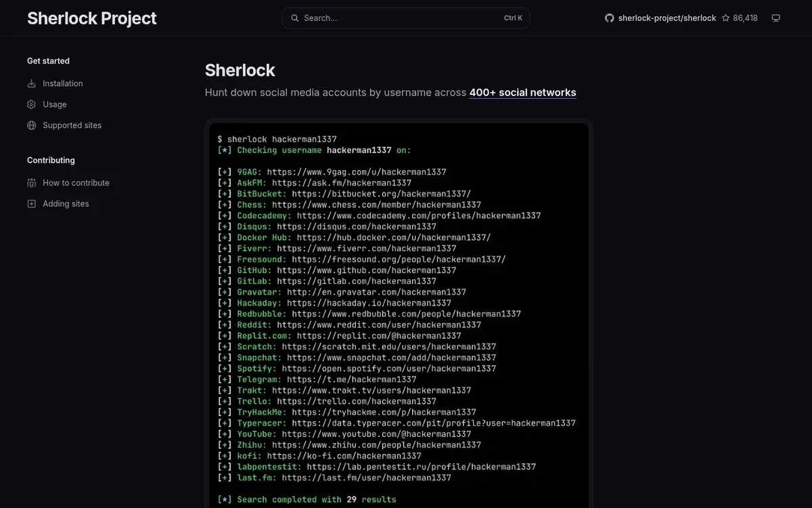Click the Search completed with 29 results line
The width and height of the screenshot is (812, 508).
click(x=307, y=499)
